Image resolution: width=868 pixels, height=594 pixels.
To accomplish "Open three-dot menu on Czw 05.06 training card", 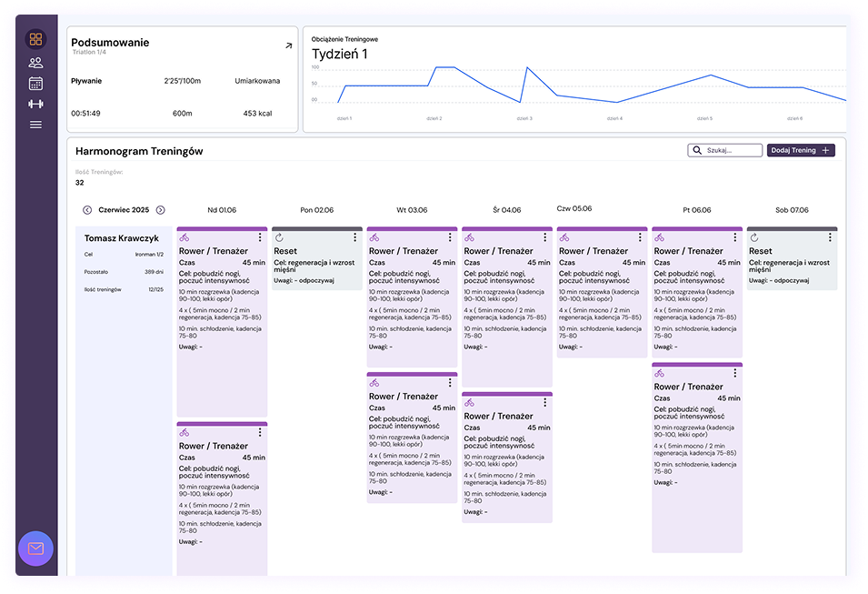I will [x=640, y=237].
